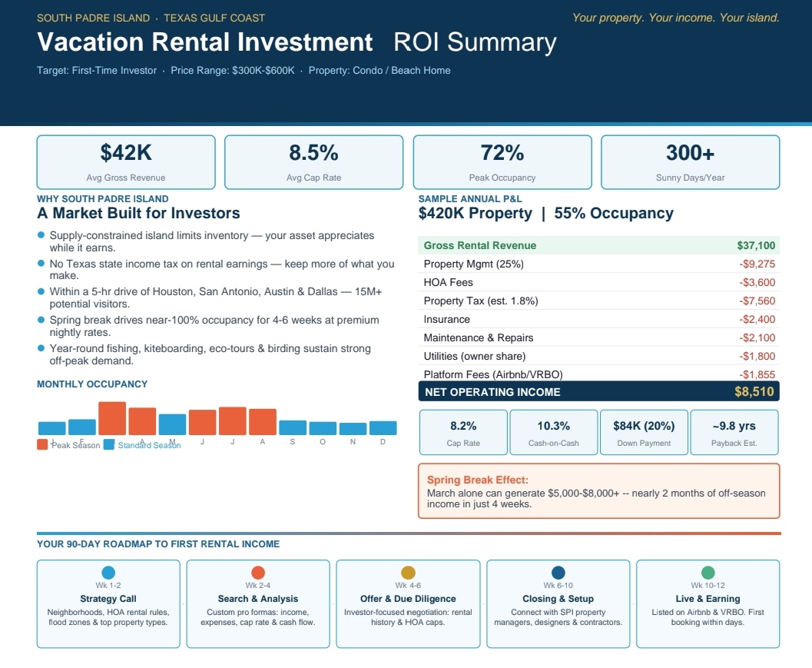Click the blue occupancy bar above N

pyautogui.click(x=353, y=429)
